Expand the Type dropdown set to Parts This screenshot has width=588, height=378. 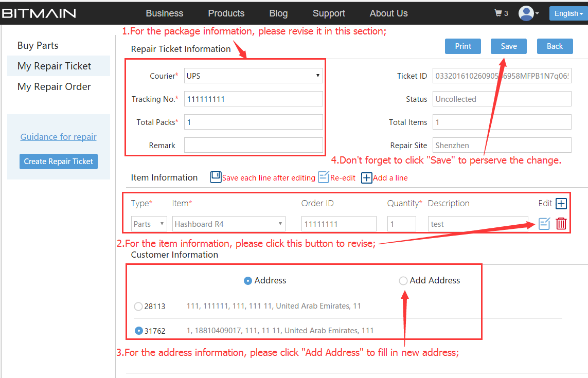coord(149,224)
